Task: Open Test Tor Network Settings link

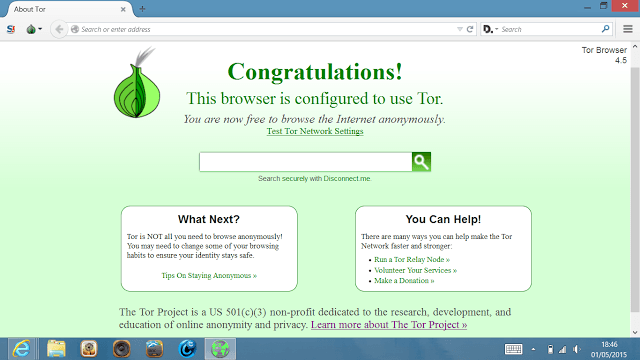Action: 315,131
